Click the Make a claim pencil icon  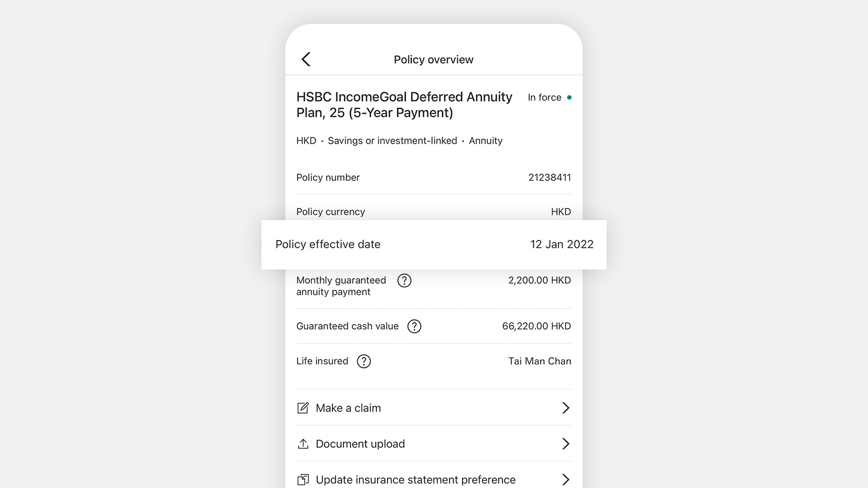coord(303,408)
